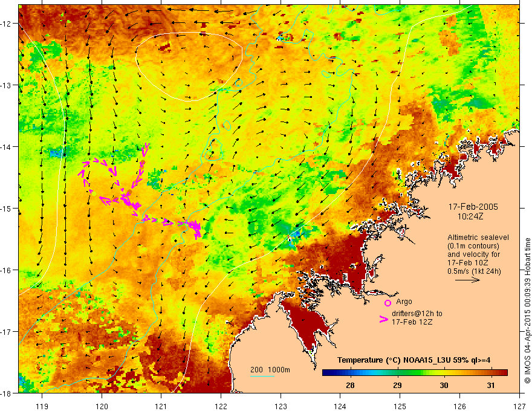Click the longitude axis label 121
The height and width of the screenshot is (411, 532).
161,406
